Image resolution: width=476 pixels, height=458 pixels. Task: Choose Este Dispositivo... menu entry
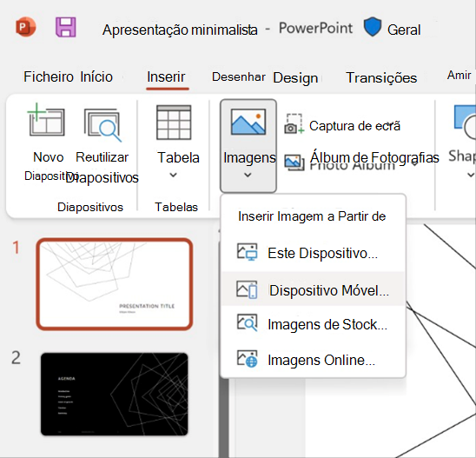coord(313,253)
